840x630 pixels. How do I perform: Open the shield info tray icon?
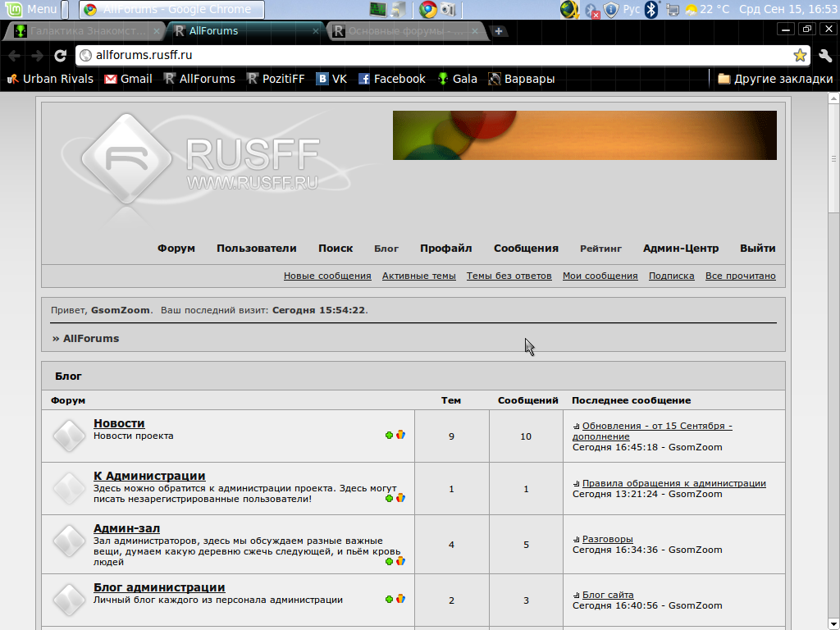[611, 9]
